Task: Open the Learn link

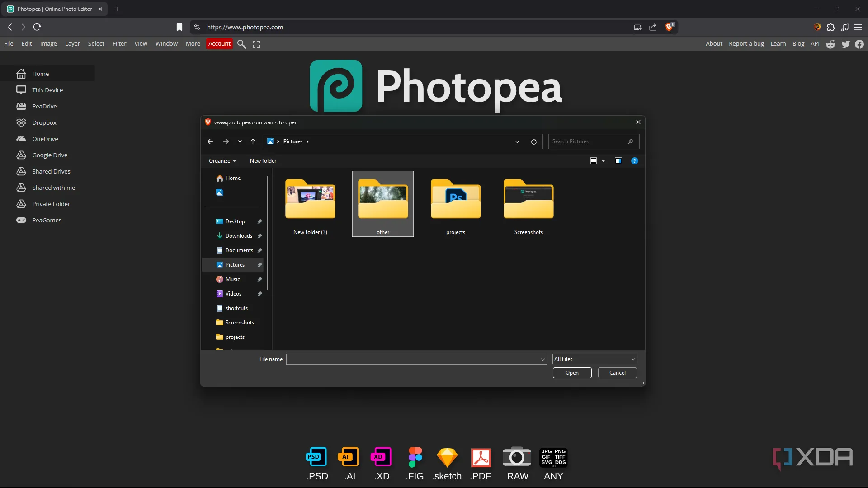Action: tap(778, 43)
